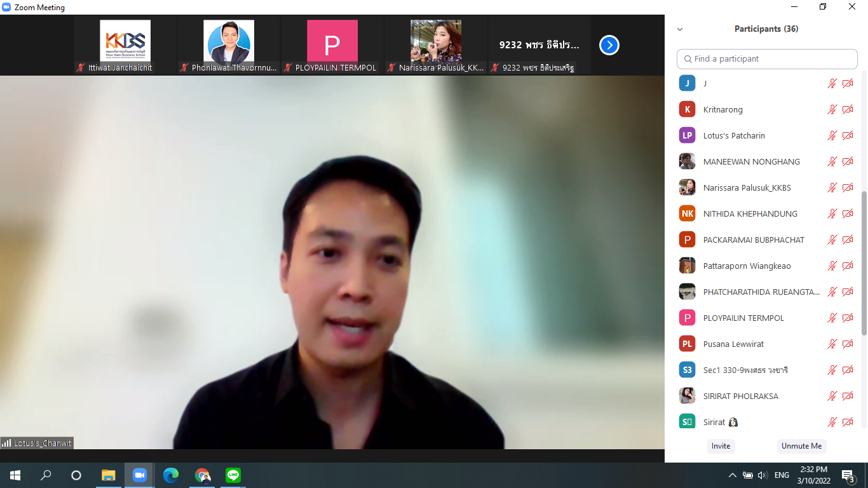The width and height of the screenshot is (868, 488).
Task: Click muted mic icon for Pattaraporn Wiangkeao
Action: click(832, 266)
